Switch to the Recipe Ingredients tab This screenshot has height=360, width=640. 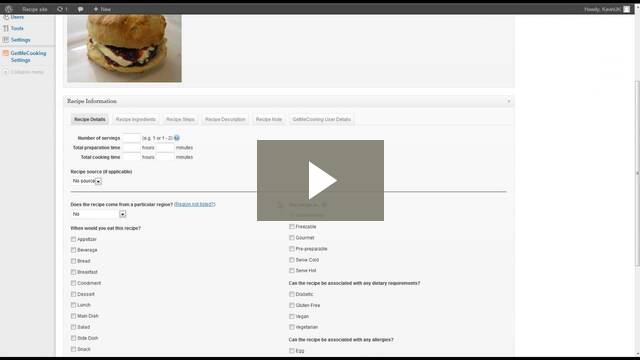136,119
